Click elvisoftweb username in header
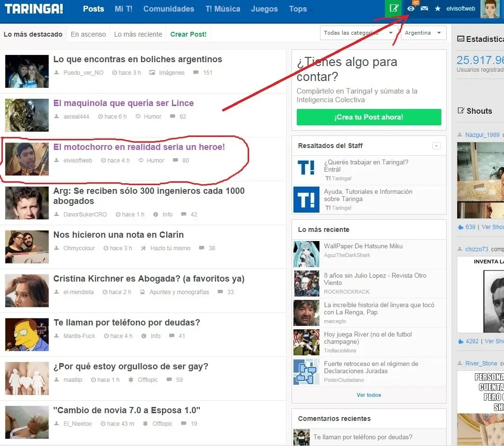 (461, 9)
